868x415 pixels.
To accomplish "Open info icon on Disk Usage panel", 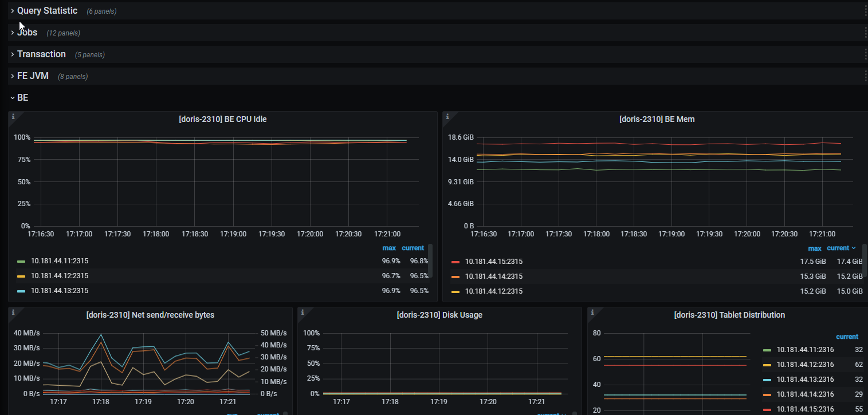I will click(303, 312).
